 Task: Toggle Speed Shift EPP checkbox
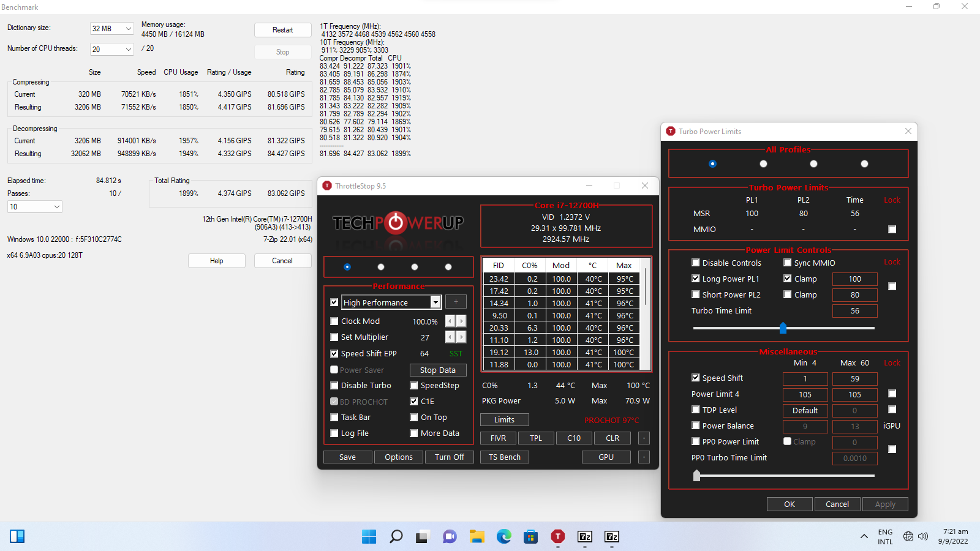point(334,353)
